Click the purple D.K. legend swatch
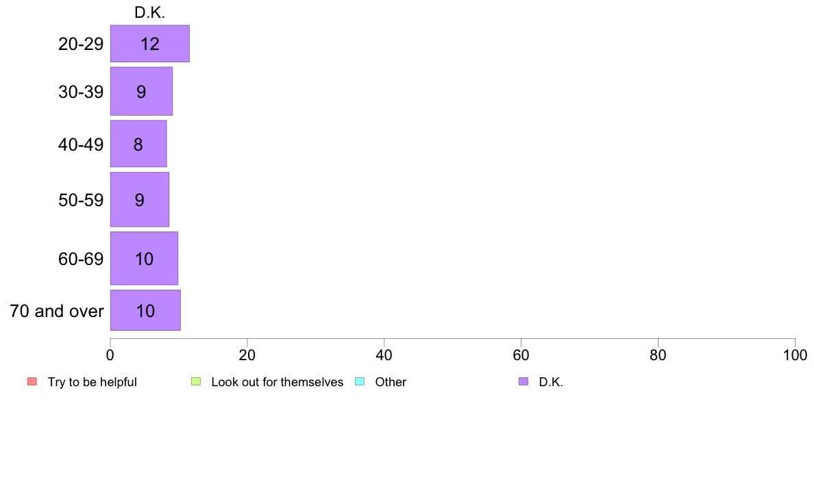The image size is (814, 504). [x=523, y=381]
